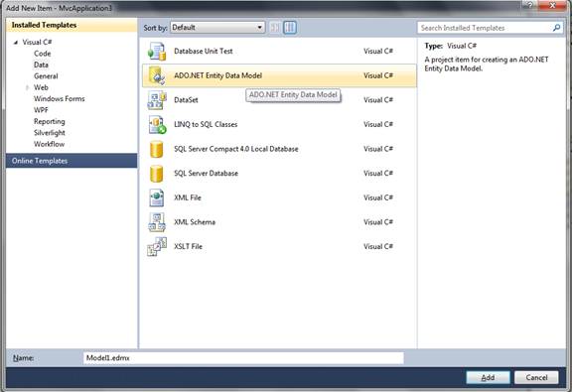This screenshot has width=572, height=392.
Task: Click the ADO.NET Entity Data Model icon
Action: pos(157,75)
